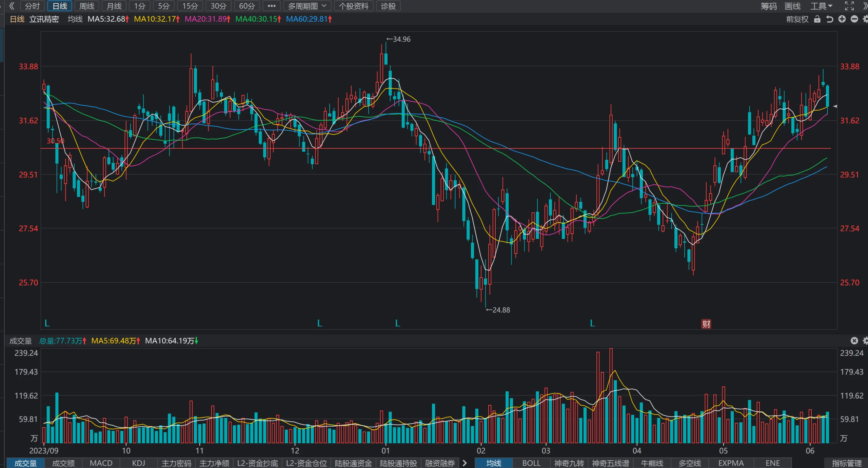Image resolution: width=868 pixels, height=468 pixels.
Task: Click the MA40:30.15 indicator label
Action: point(258,19)
